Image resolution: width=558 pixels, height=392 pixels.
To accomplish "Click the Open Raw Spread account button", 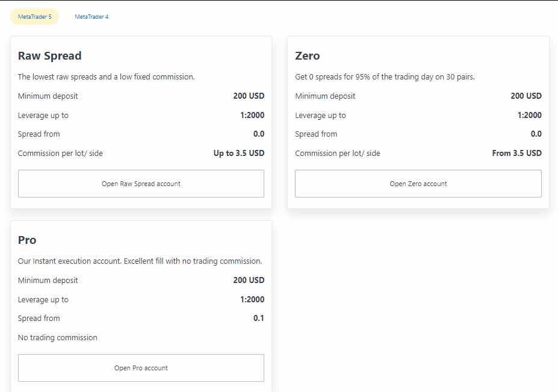I will coord(141,184).
